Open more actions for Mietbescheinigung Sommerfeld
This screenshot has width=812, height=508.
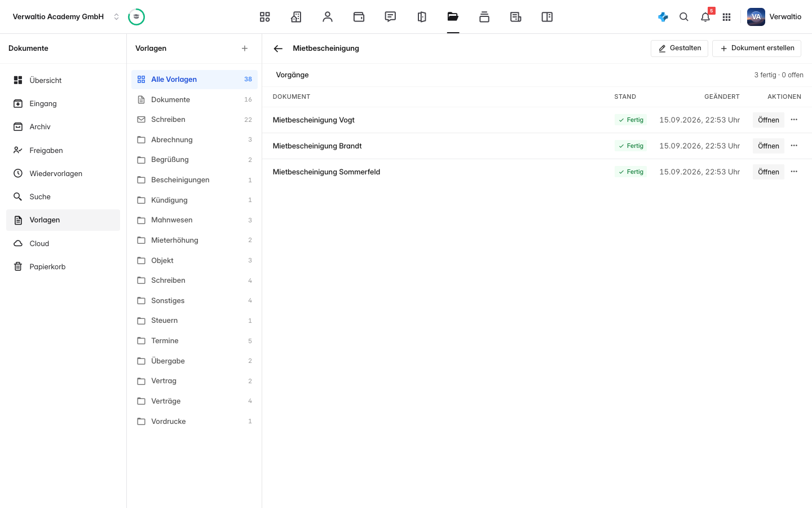tap(794, 172)
